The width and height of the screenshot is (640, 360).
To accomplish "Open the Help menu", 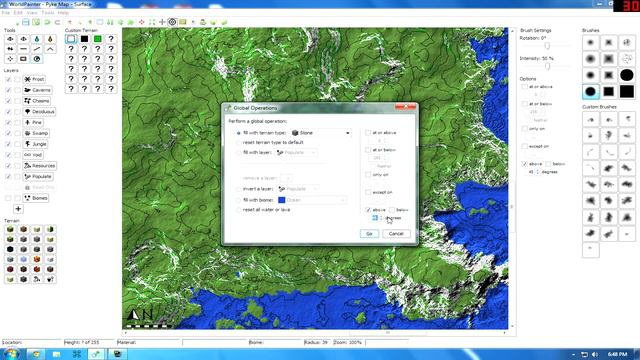I will (63, 13).
